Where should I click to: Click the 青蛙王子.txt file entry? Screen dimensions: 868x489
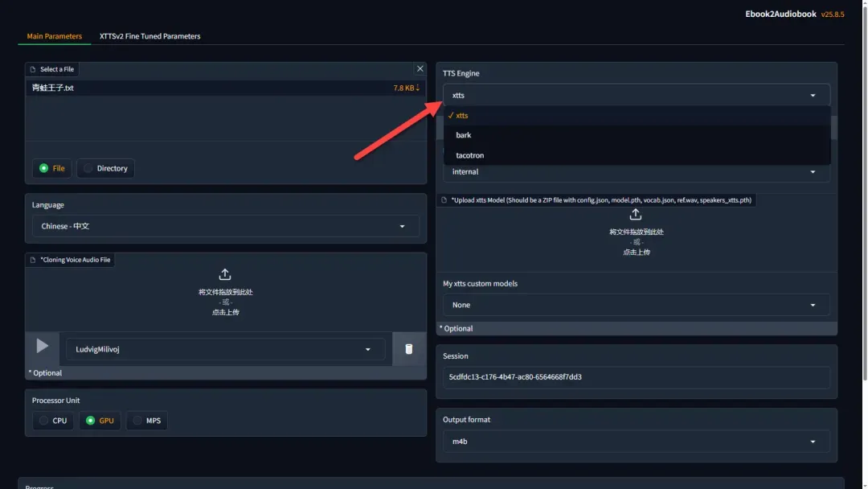point(225,88)
